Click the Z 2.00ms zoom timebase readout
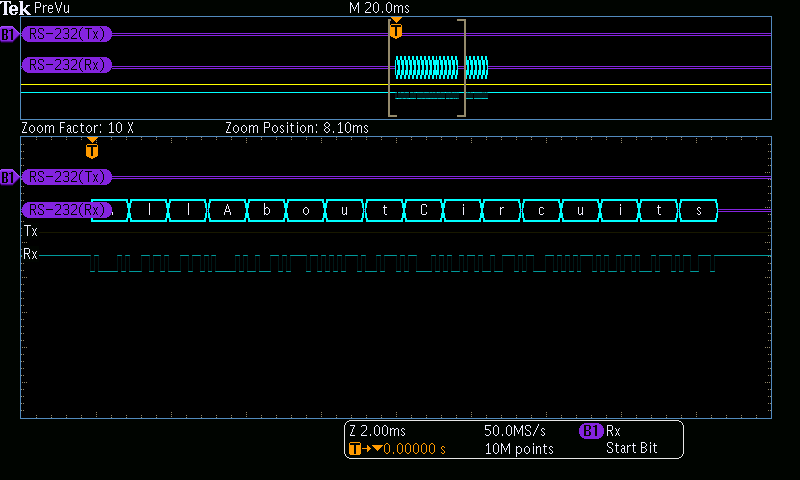800x480 pixels. point(378,431)
